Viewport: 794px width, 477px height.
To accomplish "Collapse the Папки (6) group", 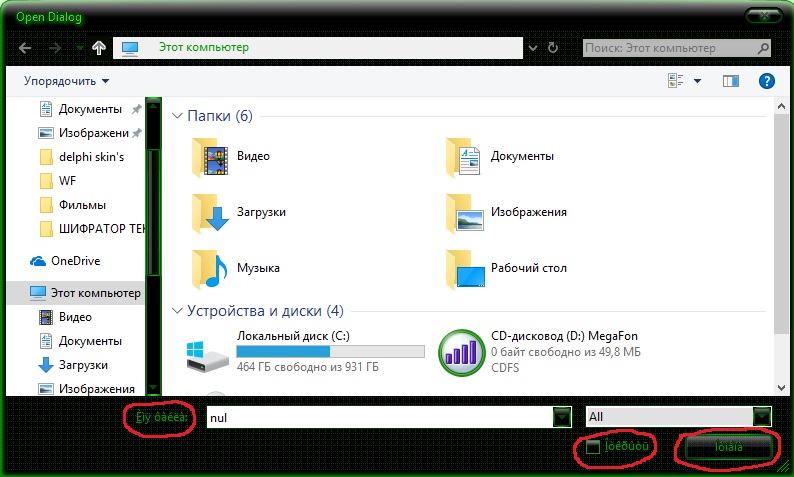I will (178, 117).
